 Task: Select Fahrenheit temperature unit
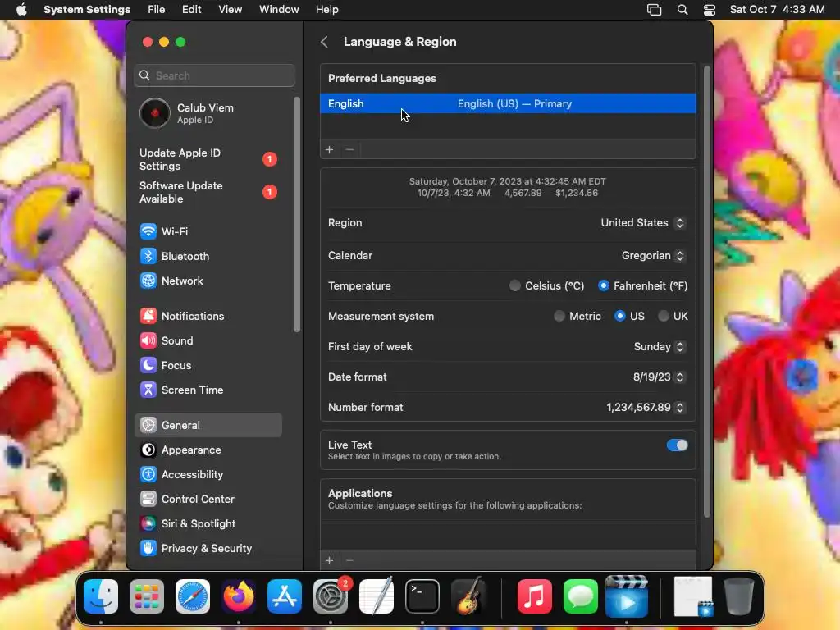click(x=603, y=285)
